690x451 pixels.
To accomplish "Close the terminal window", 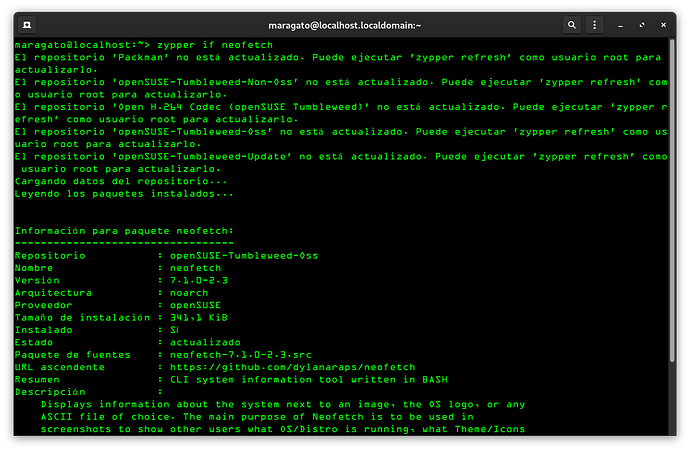I will click(664, 26).
